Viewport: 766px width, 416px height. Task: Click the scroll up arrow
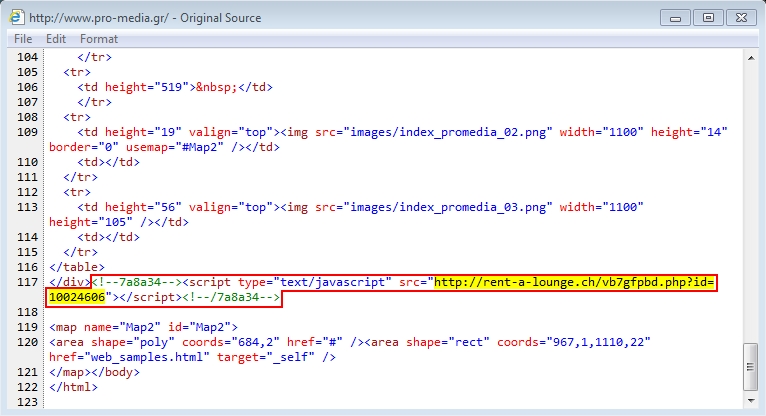tap(750, 58)
